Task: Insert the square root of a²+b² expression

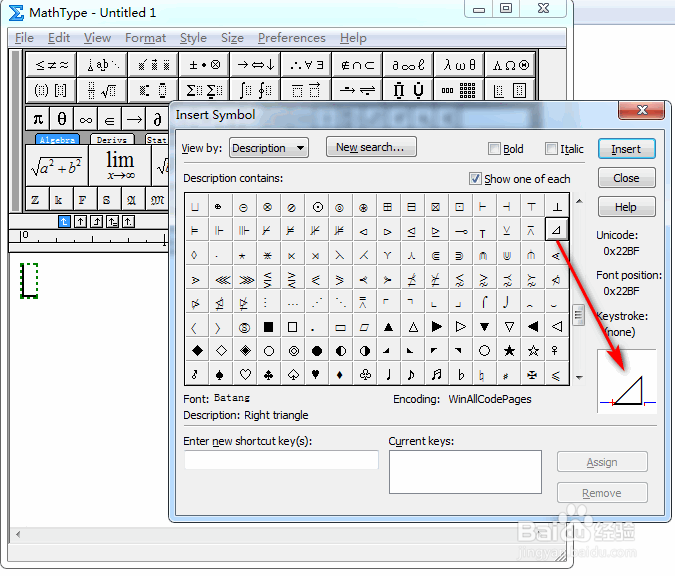Action: (x=57, y=165)
